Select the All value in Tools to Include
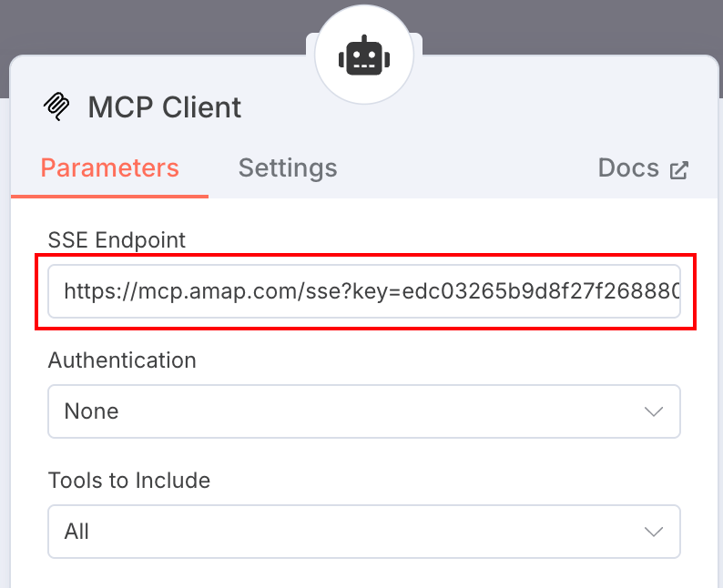Image resolution: width=723 pixels, height=588 pixels. 76,532
